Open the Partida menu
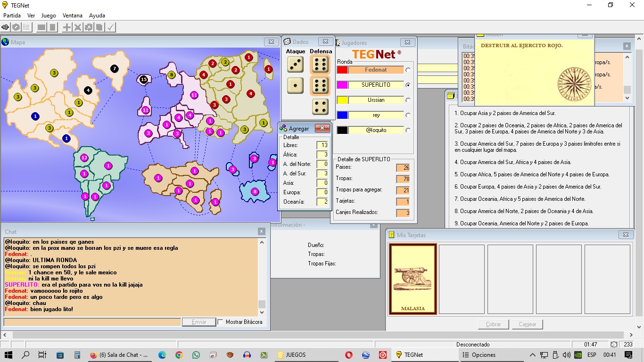The width and height of the screenshot is (644, 362). click(12, 16)
